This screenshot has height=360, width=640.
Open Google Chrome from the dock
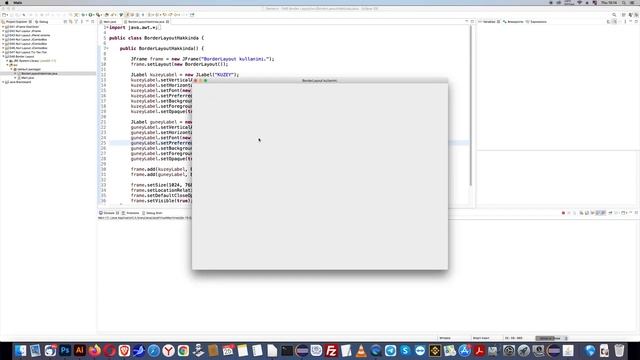183,351
